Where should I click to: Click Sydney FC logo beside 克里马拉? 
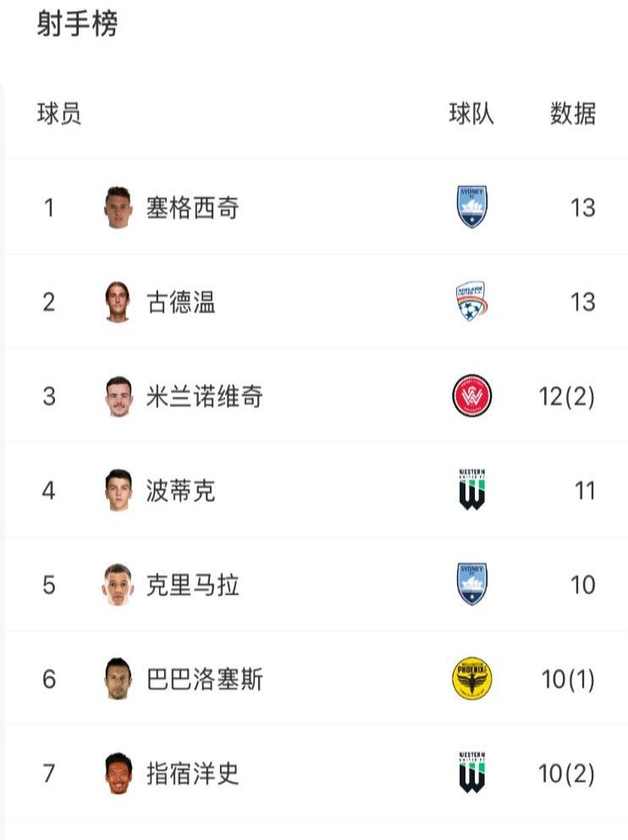pyautogui.click(x=471, y=584)
